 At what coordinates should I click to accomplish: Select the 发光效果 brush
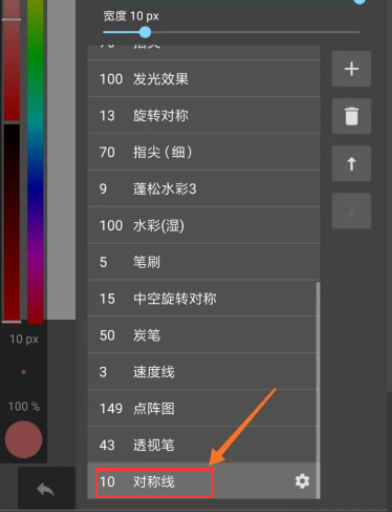[204, 79]
